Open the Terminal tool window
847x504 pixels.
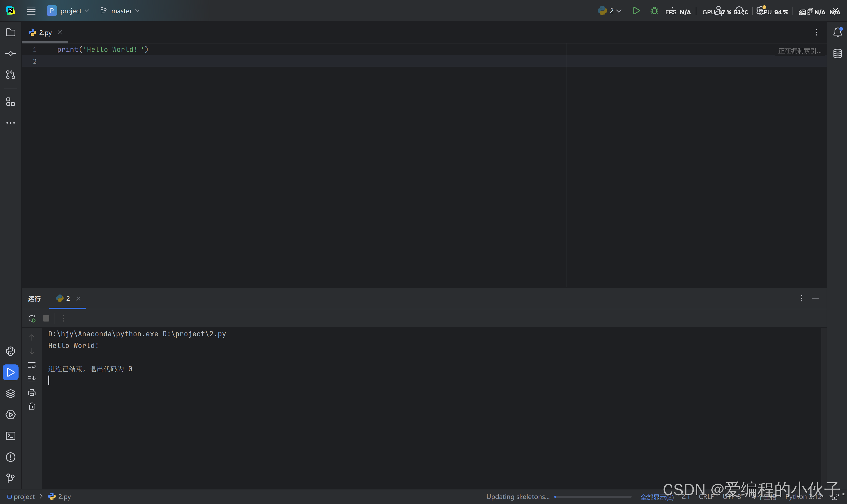pos(11,436)
